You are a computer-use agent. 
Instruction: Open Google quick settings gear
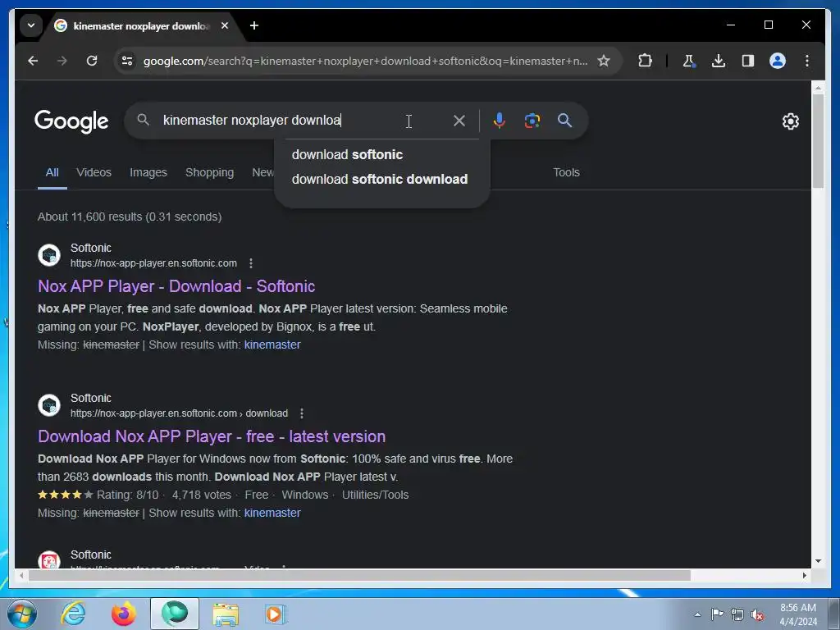click(x=790, y=121)
